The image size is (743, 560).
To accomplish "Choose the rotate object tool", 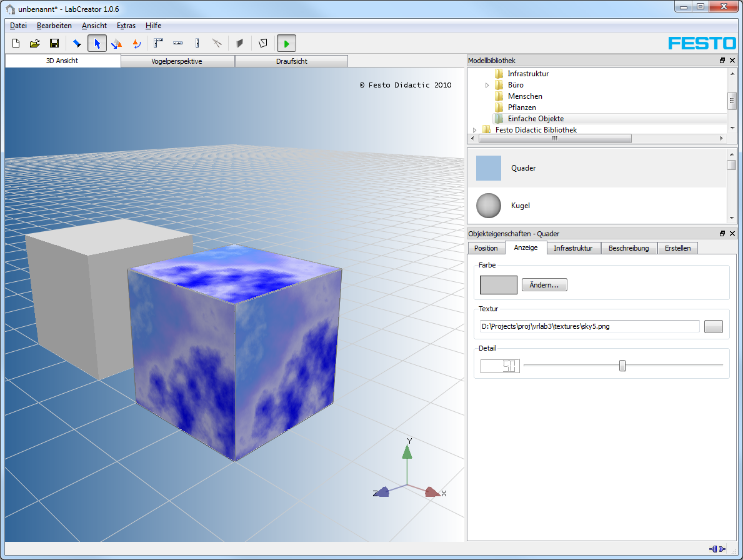I will (x=136, y=44).
